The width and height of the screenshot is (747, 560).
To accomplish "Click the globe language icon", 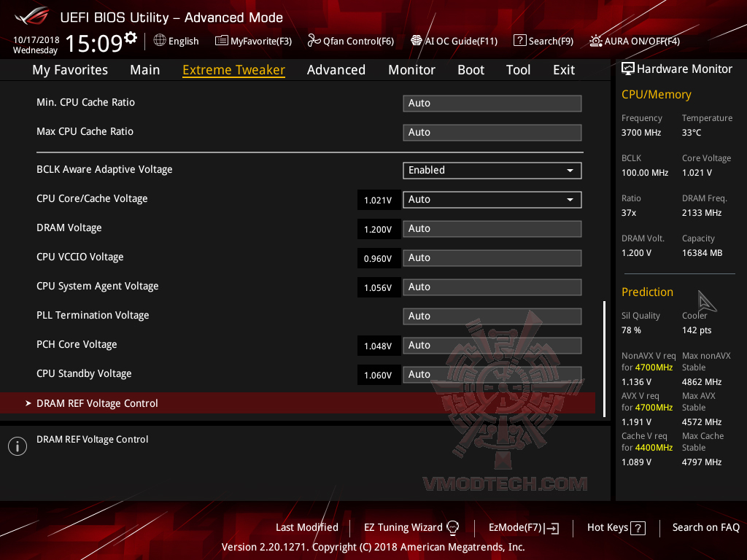I will (x=160, y=41).
